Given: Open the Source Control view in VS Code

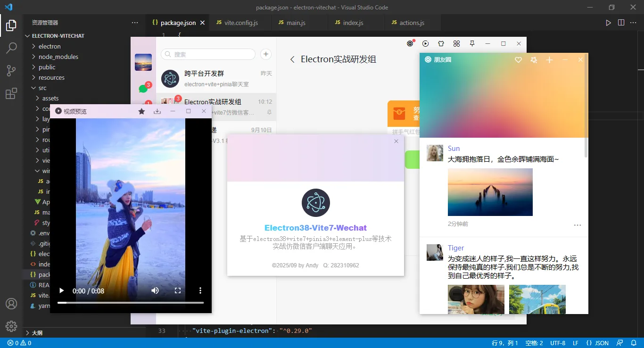Looking at the screenshot, I should (x=11, y=71).
